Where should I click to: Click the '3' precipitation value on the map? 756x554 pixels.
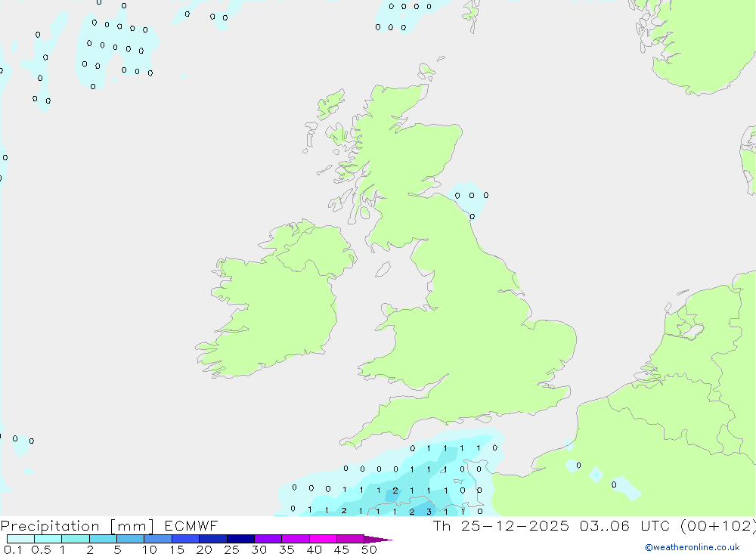(x=429, y=512)
